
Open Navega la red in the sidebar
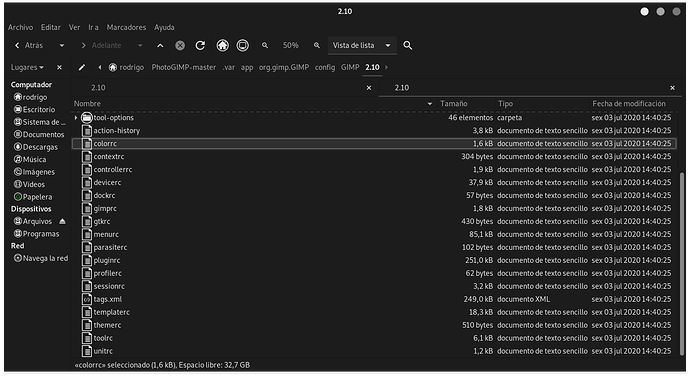click(41, 258)
